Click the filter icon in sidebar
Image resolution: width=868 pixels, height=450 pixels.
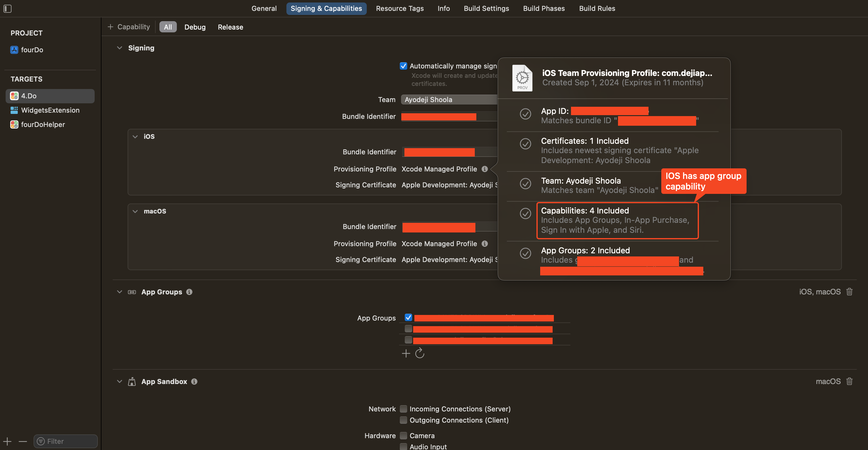coord(41,441)
